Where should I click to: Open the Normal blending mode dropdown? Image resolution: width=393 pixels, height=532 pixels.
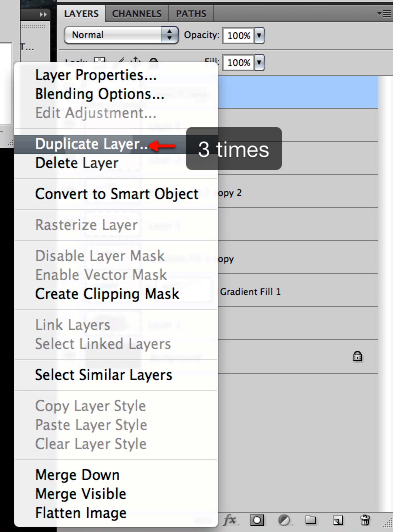click(x=121, y=35)
